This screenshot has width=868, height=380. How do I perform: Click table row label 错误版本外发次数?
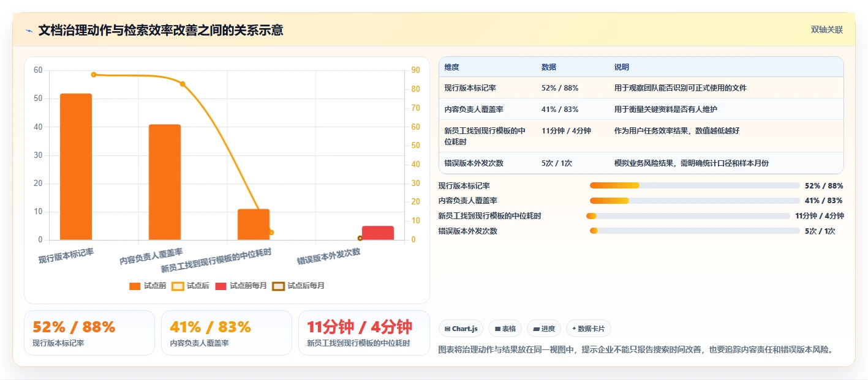click(x=474, y=163)
